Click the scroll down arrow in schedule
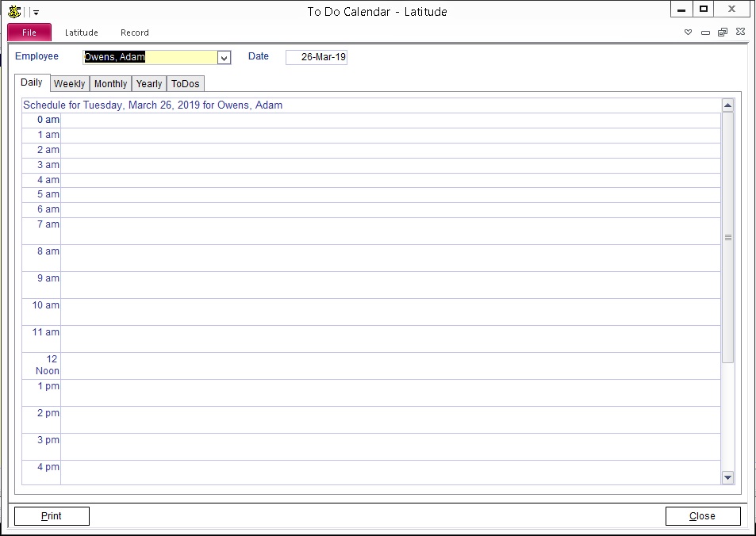Viewport: 756px width, 536px height. click(x=727, y=477)
